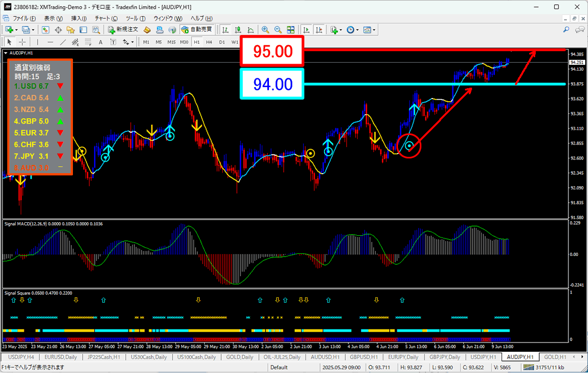Zoom out of the chart
The width and height of the screenshot is (588, 373).
(x=278, y=29)
